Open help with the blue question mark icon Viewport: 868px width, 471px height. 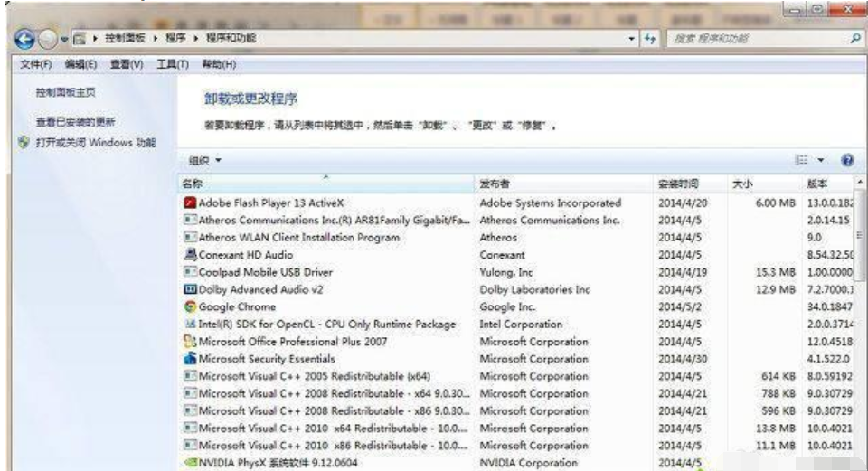point(847,160)
